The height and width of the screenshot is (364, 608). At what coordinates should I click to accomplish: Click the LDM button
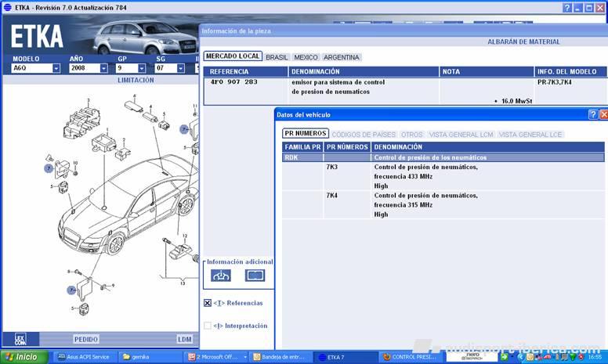click(x=185, y=339)
